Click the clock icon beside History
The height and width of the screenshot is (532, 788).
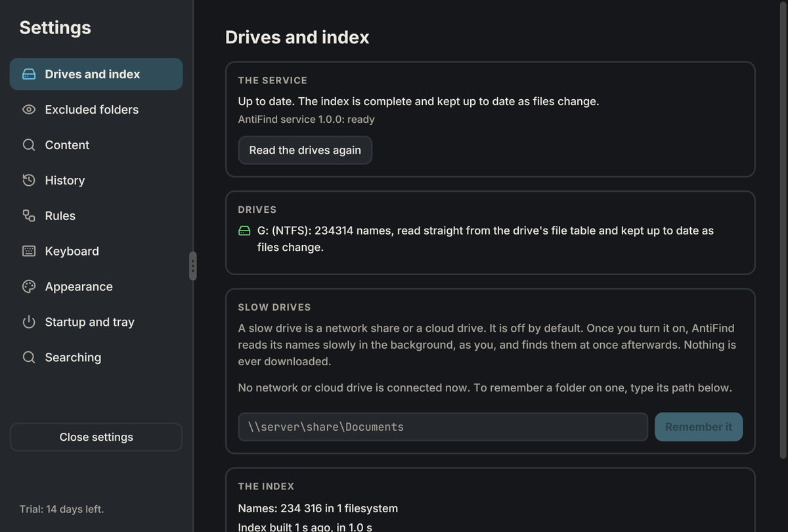point(29,181)
